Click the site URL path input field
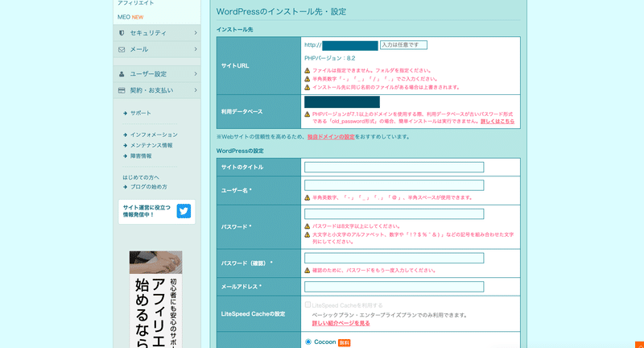The height and width of the screenshot is (348, 644). (x=403, y=45)
